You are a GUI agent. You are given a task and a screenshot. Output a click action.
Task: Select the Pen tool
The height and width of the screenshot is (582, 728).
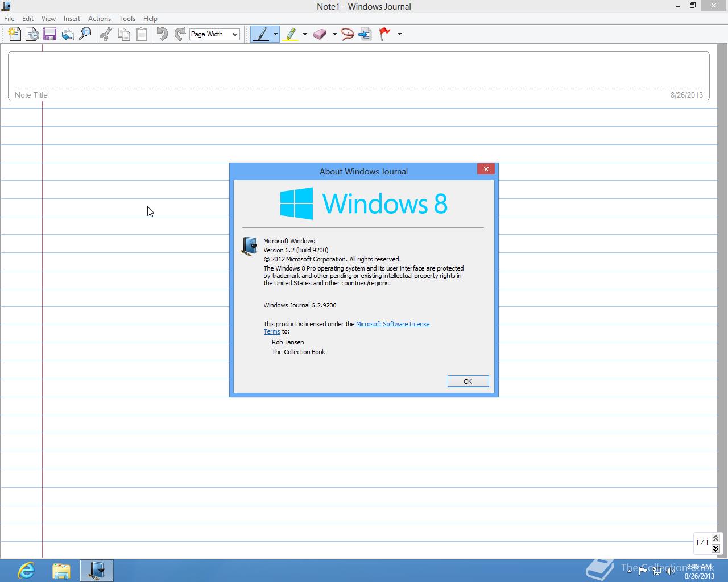(x=261, y=34)
